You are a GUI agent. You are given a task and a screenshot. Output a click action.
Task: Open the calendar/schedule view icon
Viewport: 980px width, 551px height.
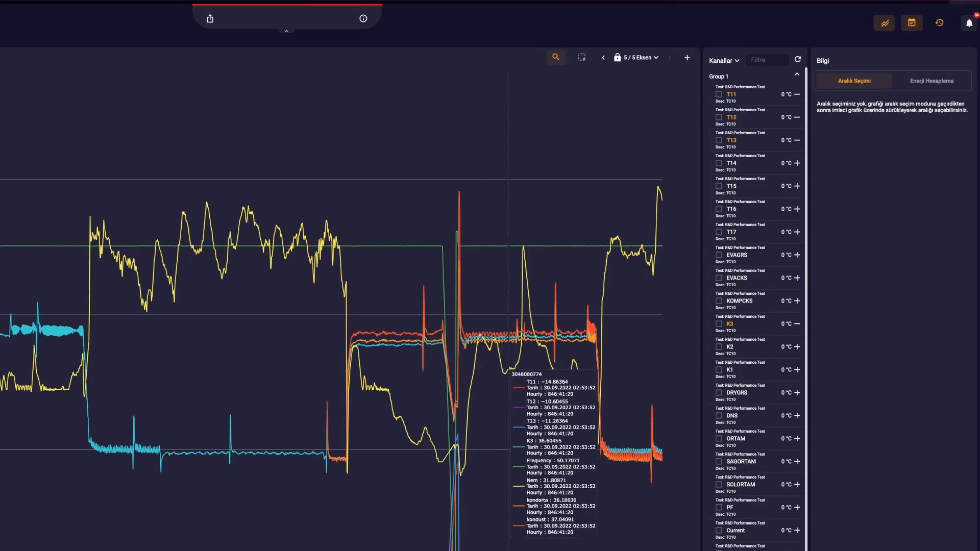pos(912,22)
